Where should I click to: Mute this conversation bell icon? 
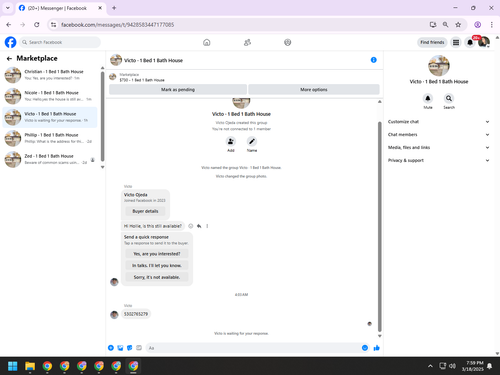(428, 98)
